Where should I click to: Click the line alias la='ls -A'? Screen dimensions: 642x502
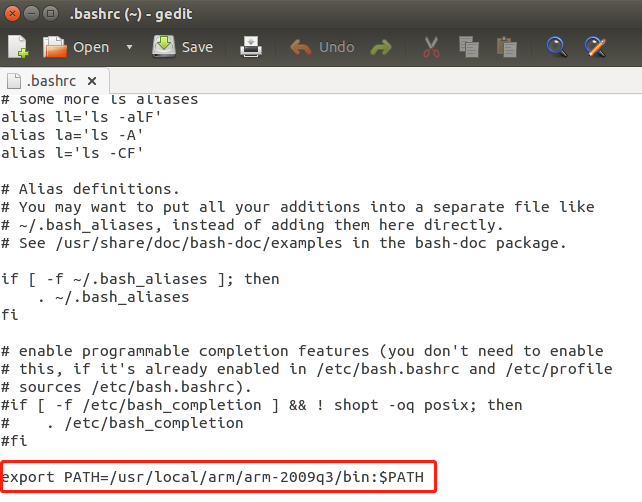pyautogui.click(x=72, y=135)
